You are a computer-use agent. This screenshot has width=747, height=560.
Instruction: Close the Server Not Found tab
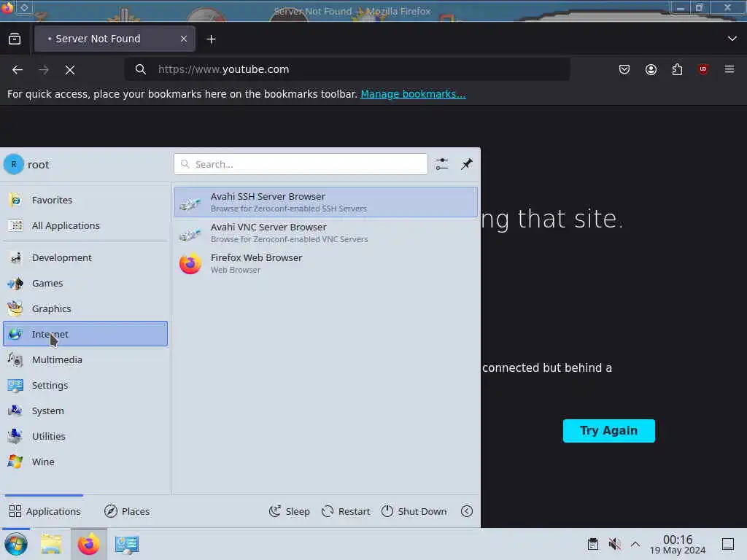183,39
